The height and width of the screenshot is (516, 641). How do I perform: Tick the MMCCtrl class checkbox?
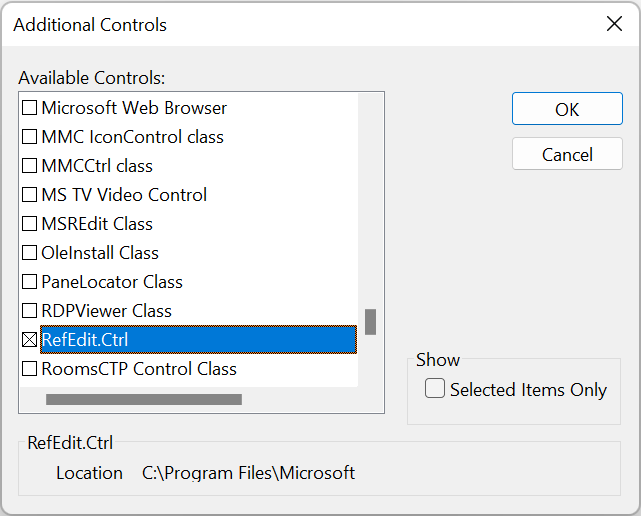[x=29, y=166]
